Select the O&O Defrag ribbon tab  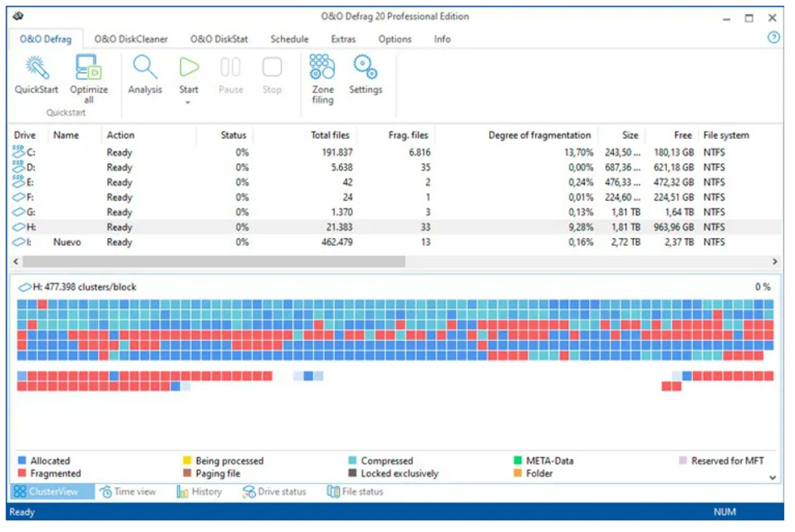pyautogui.click(x=46, y=39)
